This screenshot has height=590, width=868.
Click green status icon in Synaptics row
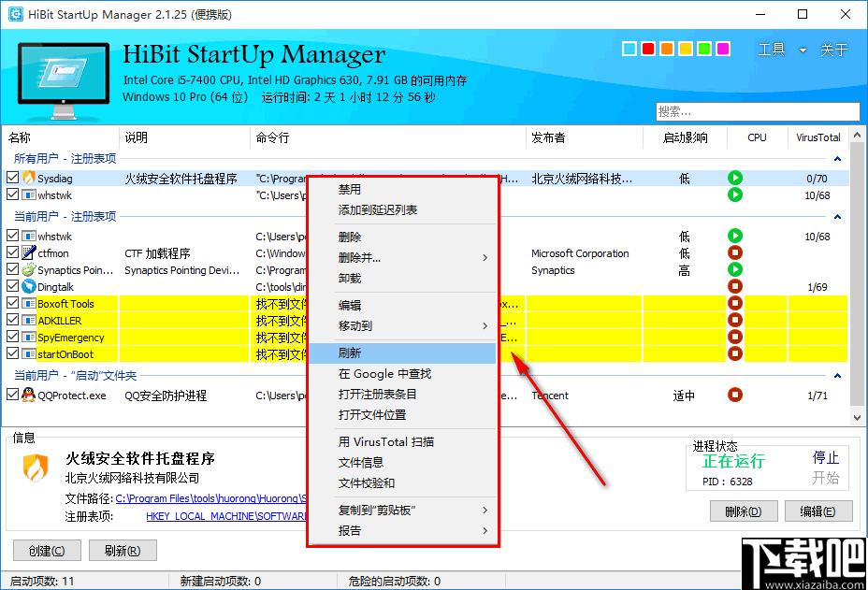pyautogui.click(x=734, y=270)
